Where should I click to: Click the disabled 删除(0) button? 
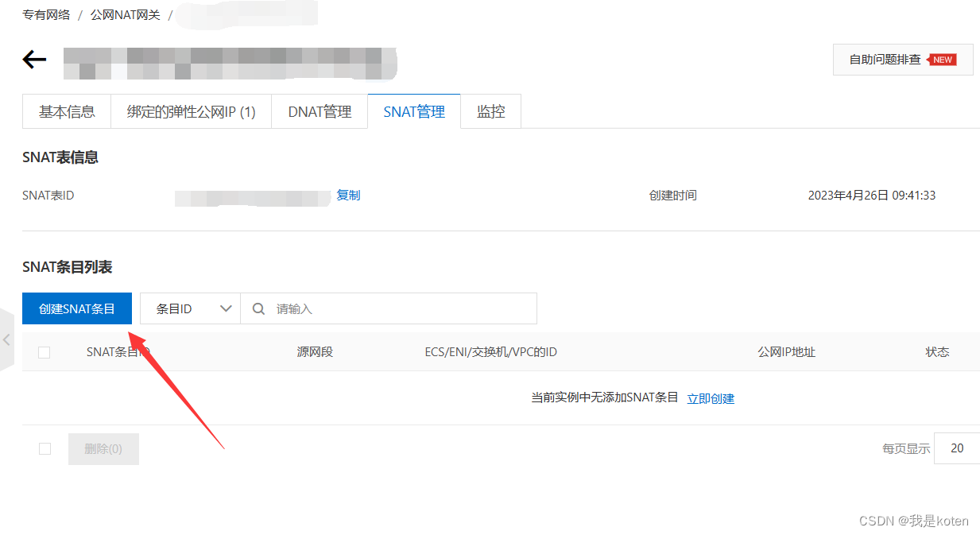click(103, 448)
